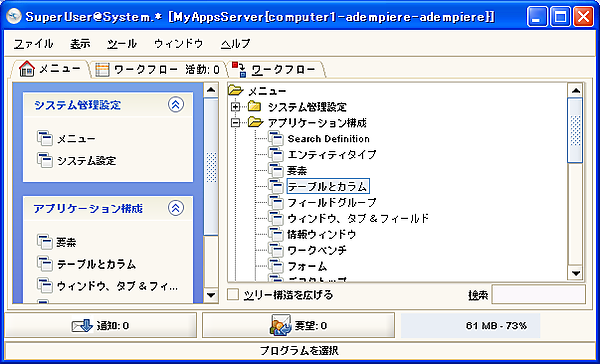The image size is (600, 364).
Task: Click the menu tree vertical scrollbar thumb
Action: click(576, 131)
